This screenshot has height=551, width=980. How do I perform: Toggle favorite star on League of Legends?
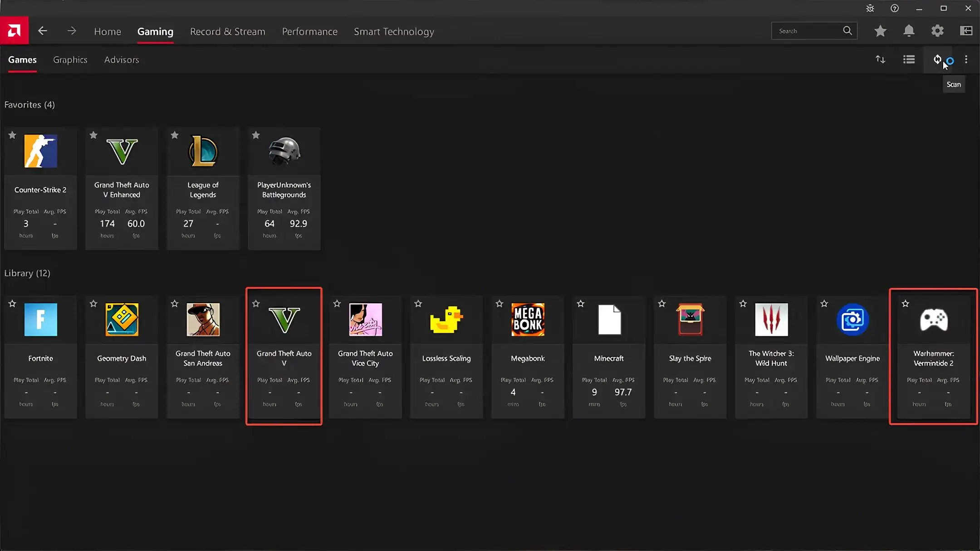coord(175,135)
